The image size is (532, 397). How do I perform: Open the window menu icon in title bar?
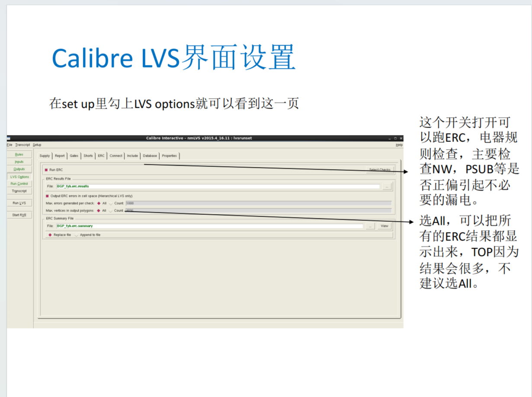point(9,138)
